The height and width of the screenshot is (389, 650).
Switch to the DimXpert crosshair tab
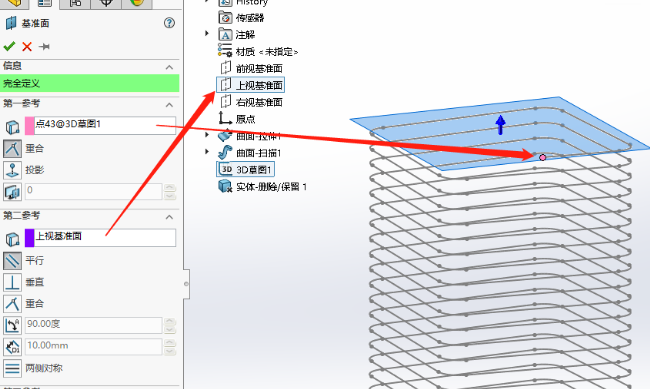click(106, 3)
